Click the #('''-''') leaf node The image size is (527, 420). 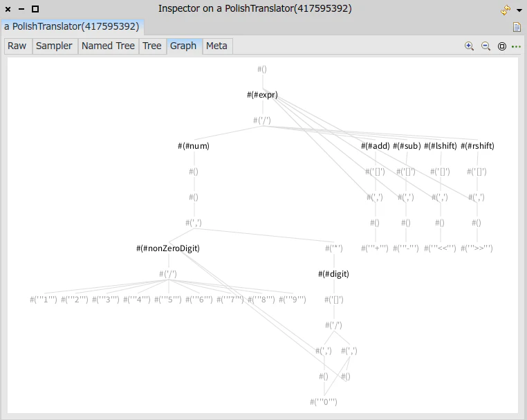(406, 248)
